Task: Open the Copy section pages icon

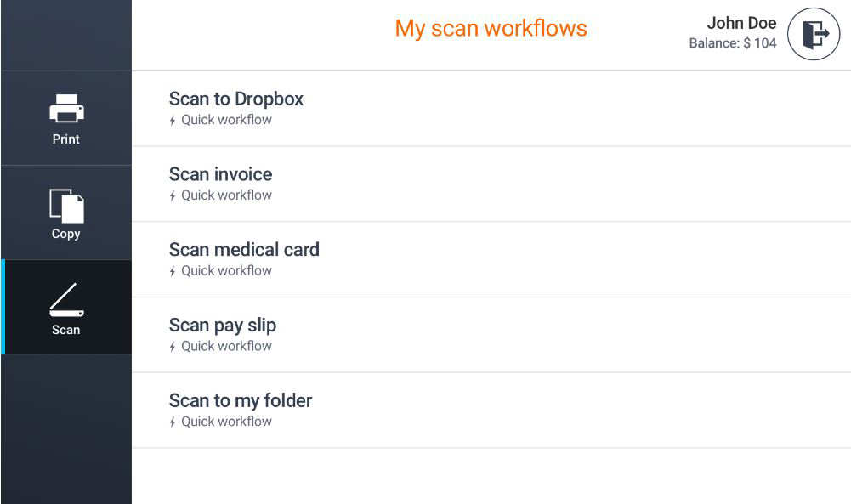Action: [x=66, y=205]
